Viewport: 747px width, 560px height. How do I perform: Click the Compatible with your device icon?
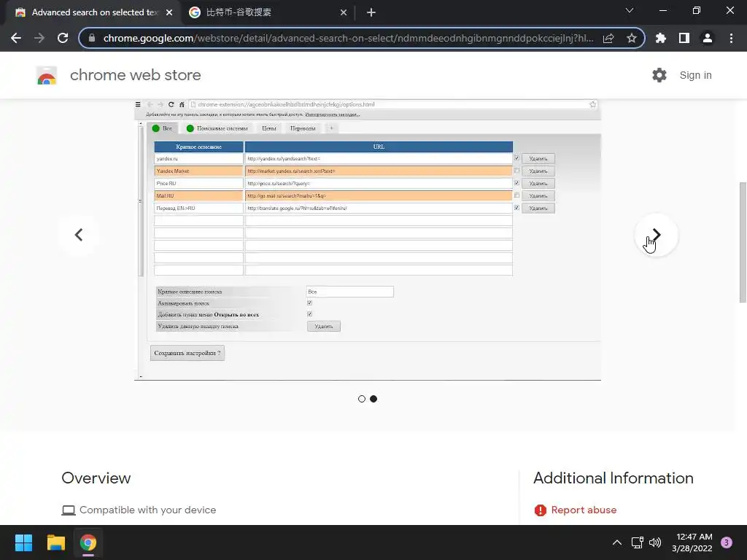point(69,510)
